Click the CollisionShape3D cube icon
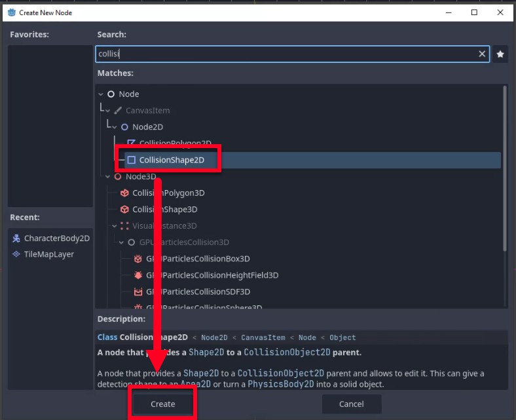516x420 pixels. (x=124, y=210)
